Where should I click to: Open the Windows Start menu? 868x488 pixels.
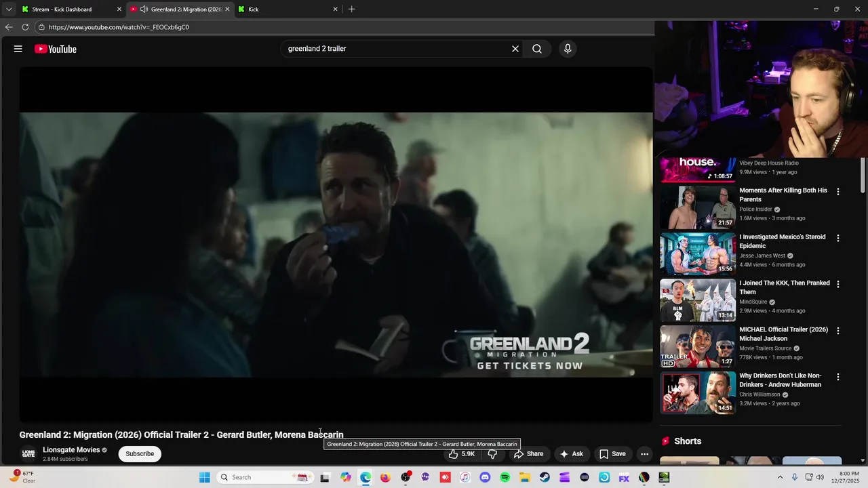coord(205,477)
